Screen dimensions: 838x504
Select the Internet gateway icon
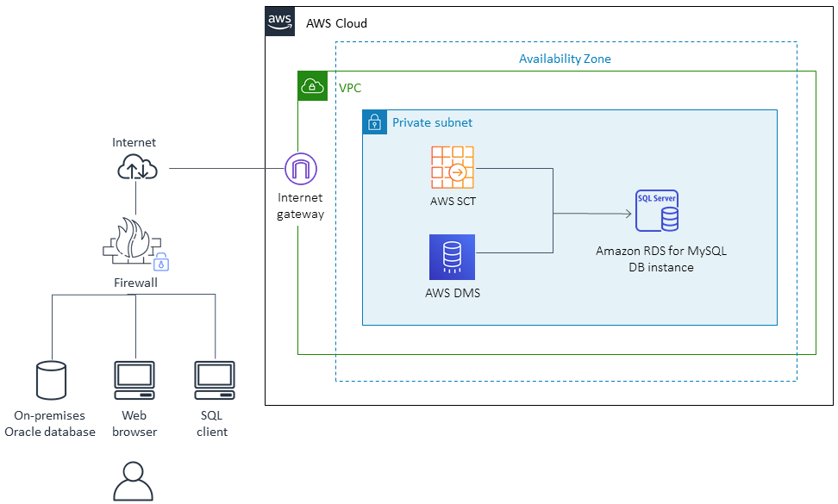point(301,168)
